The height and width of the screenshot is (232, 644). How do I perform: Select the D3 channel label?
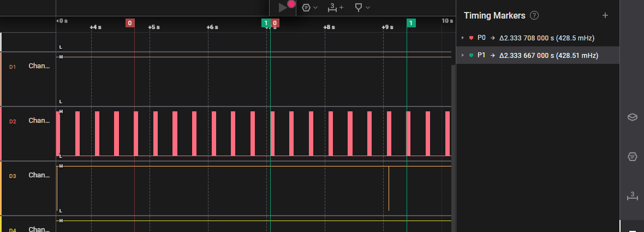39,175
